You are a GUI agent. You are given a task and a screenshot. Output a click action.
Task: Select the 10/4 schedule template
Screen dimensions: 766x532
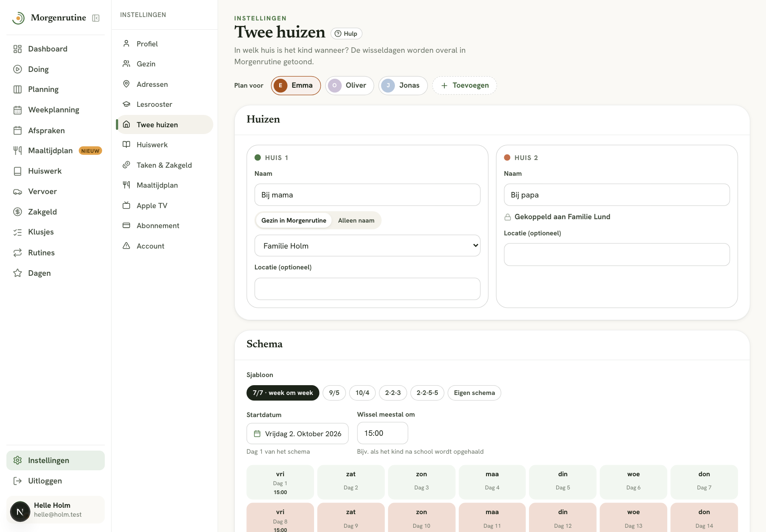click(x=362, y=393)
